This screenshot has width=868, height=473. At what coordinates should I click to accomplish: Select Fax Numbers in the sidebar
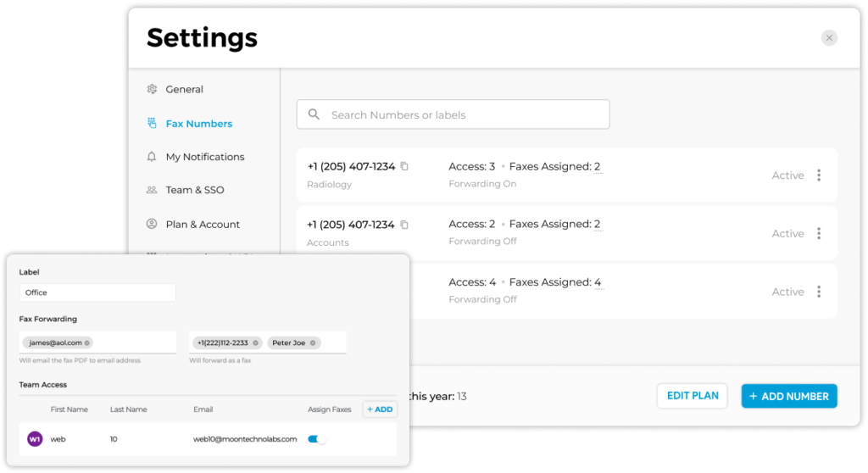(x=198, y=124)
